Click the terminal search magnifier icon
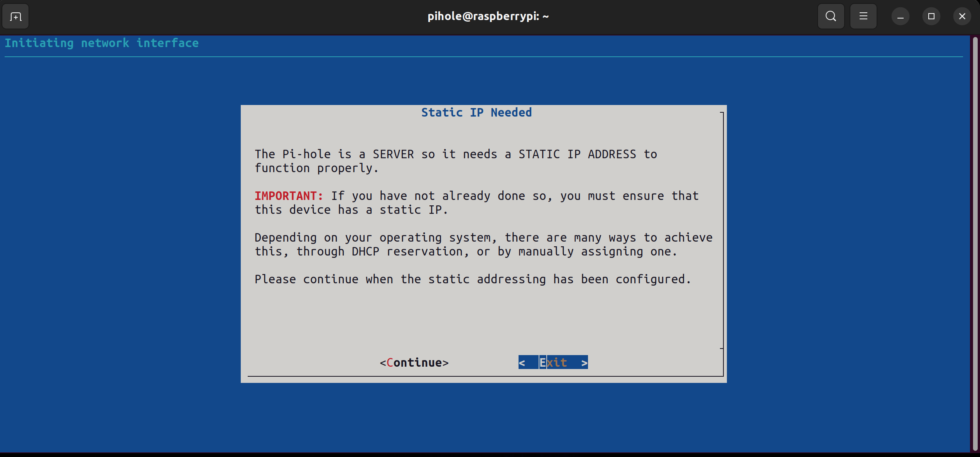Screen dimensions: 980x457 coord(831,17)
